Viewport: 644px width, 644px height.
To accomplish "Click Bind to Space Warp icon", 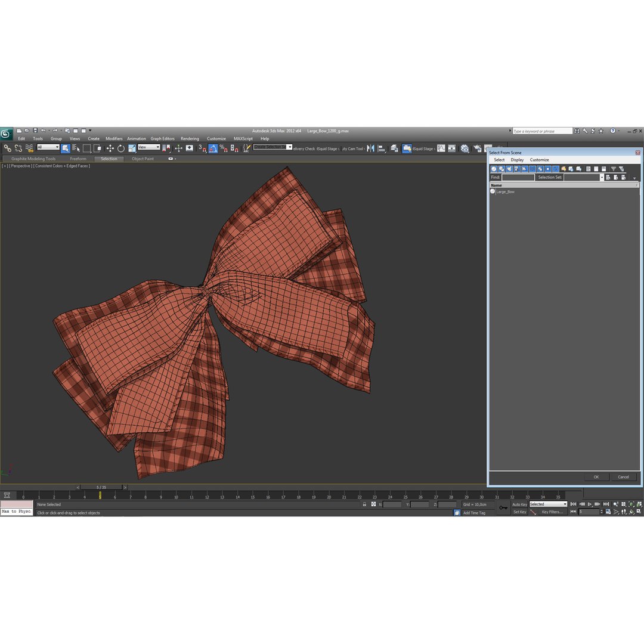I will (29, 148).
